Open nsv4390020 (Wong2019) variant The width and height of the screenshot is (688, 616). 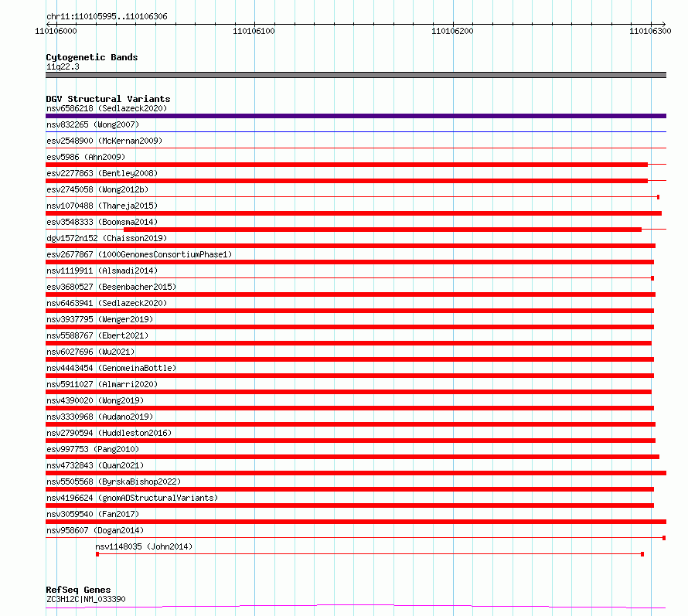(95, 400)
